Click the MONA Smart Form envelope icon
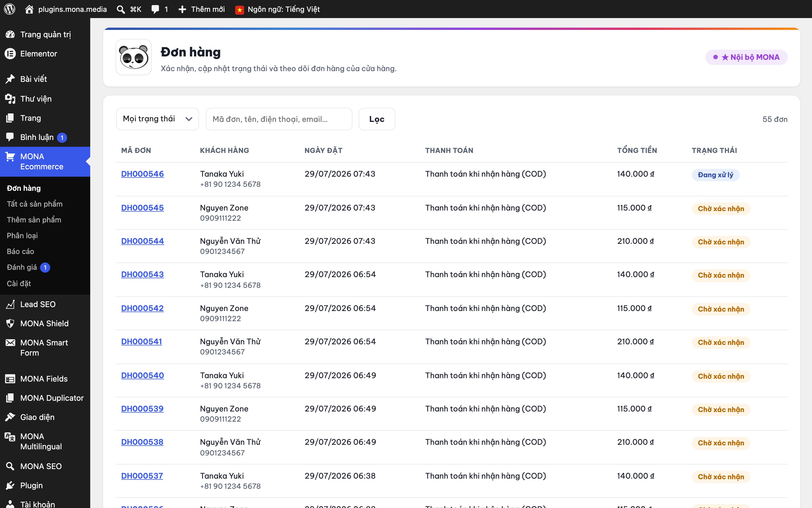This screenshot has height=508, width=812. [10, 343]
